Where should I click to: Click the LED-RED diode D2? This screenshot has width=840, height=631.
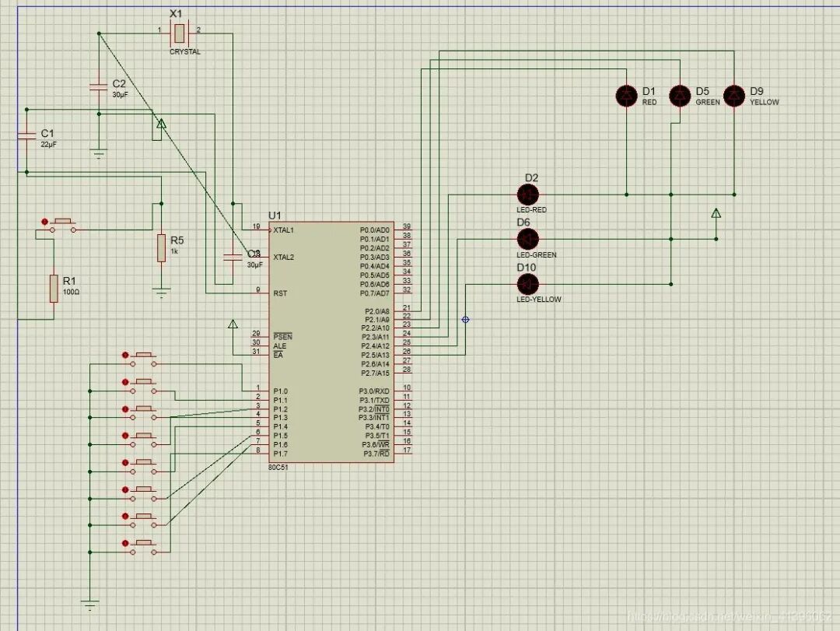pos(529,194)
